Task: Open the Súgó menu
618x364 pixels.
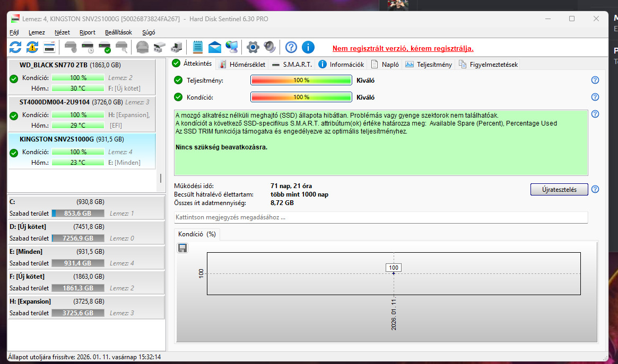Action: click(x=149, y=32)
